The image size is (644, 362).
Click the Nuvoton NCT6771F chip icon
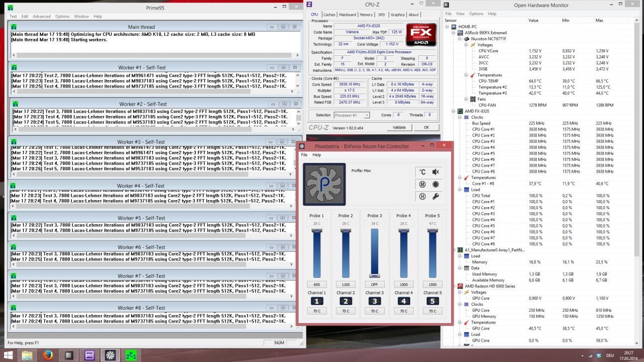[467, 38]
